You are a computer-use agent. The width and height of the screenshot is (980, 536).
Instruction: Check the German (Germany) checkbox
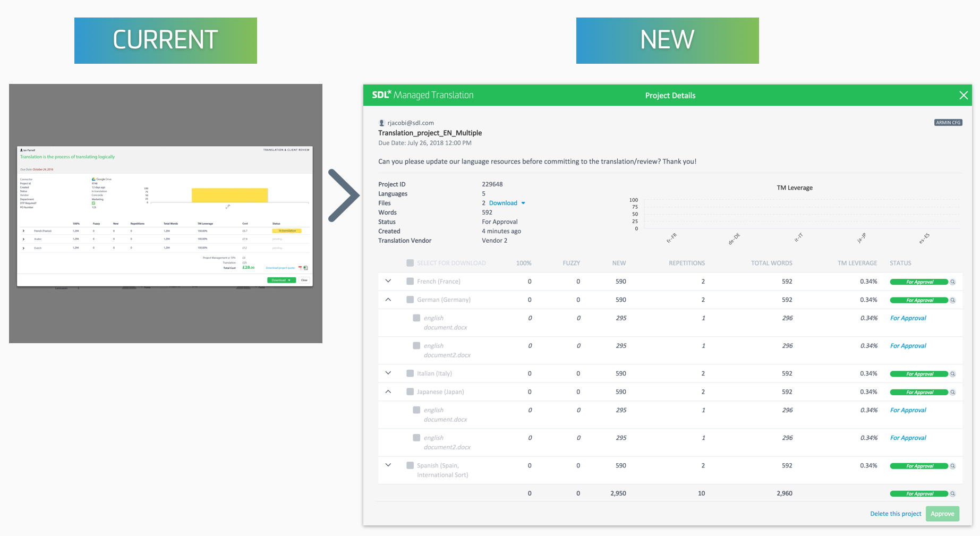[x=410, y=300]
